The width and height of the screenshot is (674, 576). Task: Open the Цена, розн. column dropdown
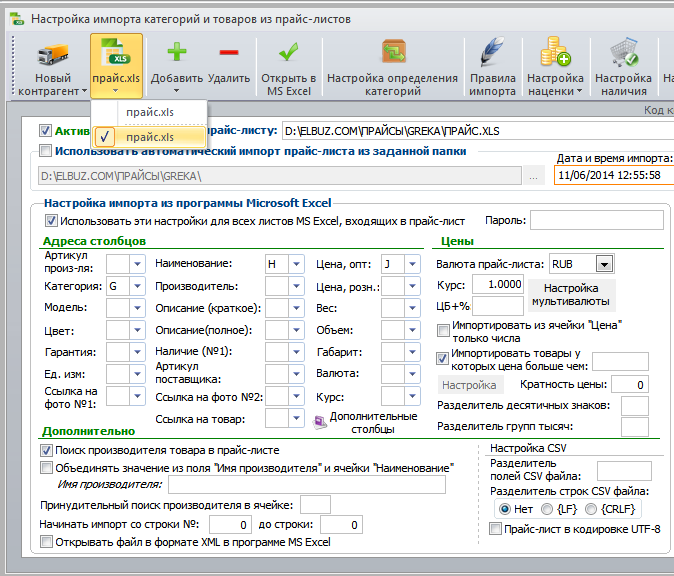412,286
